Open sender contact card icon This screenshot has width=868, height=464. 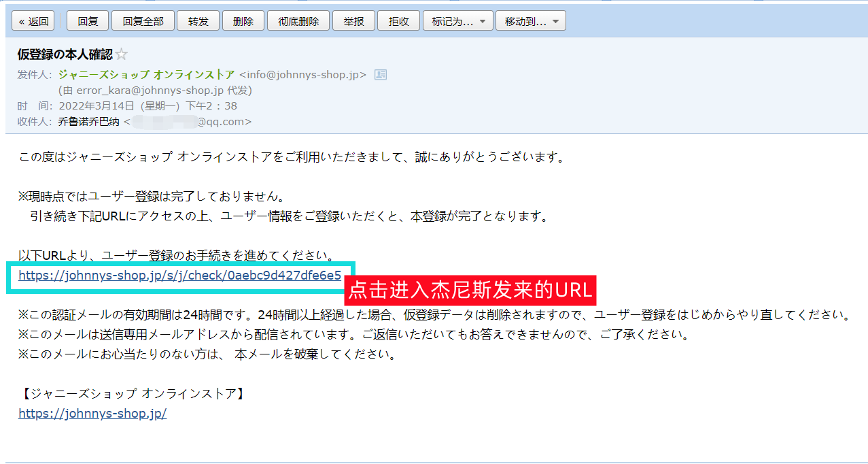pos(381,75)
